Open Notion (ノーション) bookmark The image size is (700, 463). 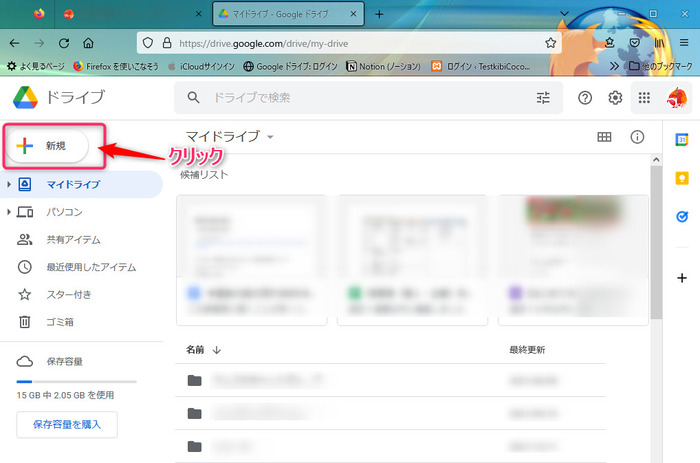point(383,66)
